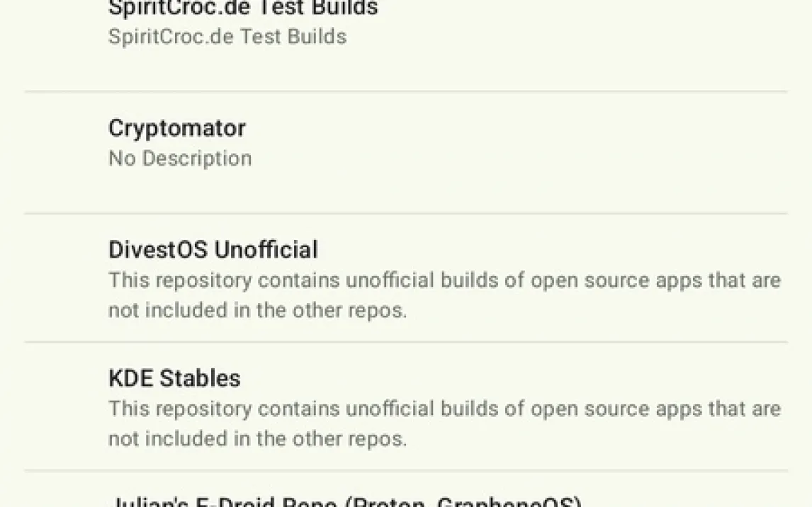Tap the SpiritCroc.de Test Builds title
The image size is (812, 507).
click(243, 8)
